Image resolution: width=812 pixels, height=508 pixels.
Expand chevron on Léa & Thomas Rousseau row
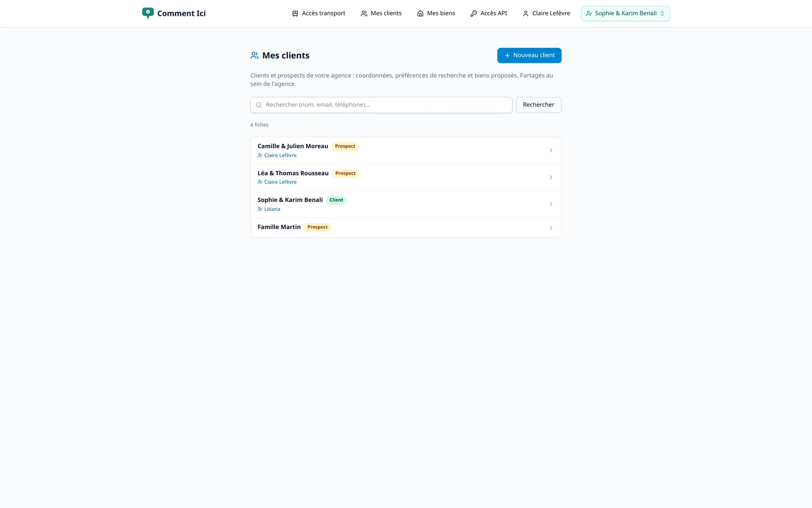[551, 177]
